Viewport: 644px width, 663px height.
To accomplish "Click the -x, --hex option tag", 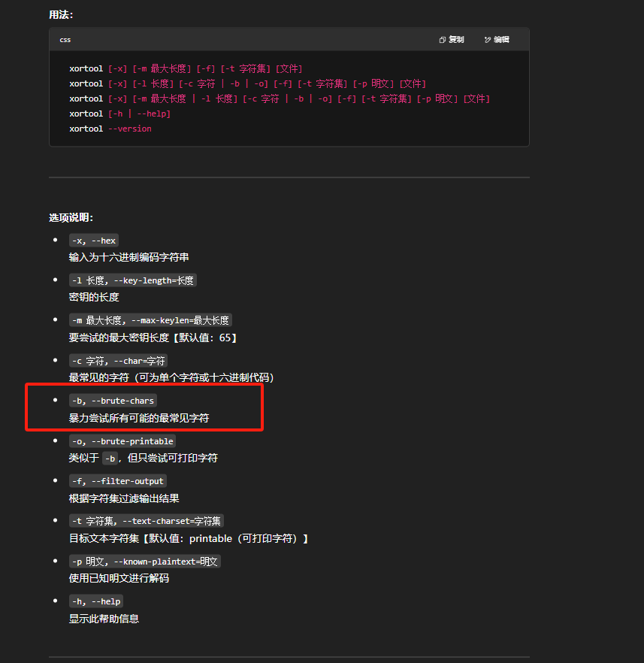I will coord(94,241).
